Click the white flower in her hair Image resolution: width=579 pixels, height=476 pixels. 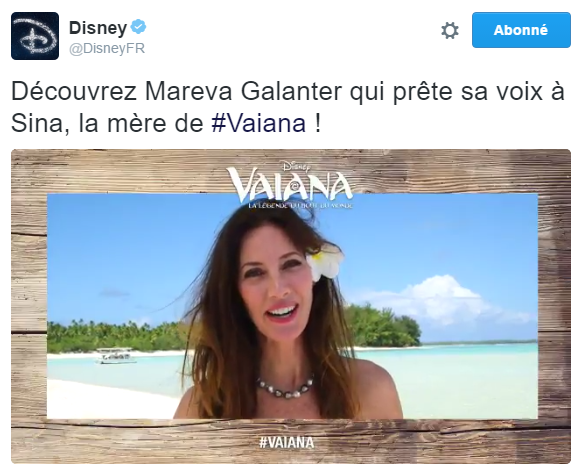coord(324,263)
